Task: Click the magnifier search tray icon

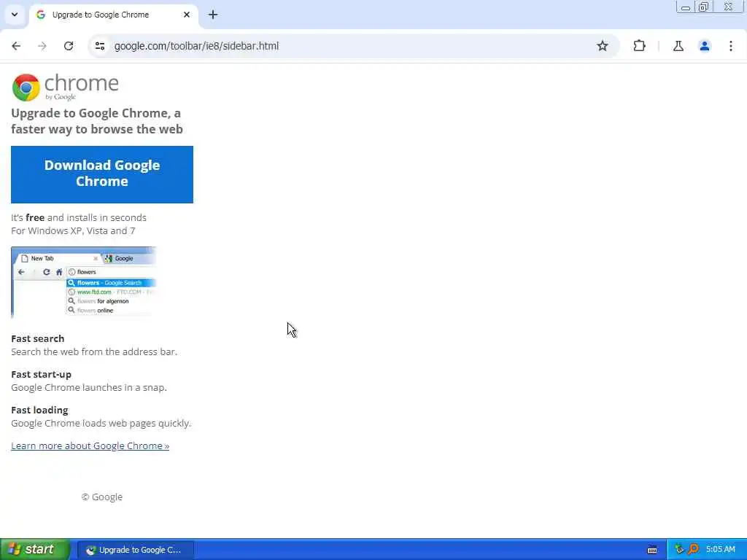Action: pyautogui.click(x=693, y=549)
